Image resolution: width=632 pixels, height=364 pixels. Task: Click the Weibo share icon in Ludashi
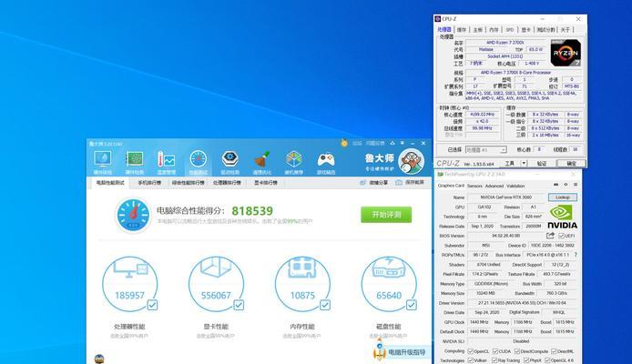362,183
